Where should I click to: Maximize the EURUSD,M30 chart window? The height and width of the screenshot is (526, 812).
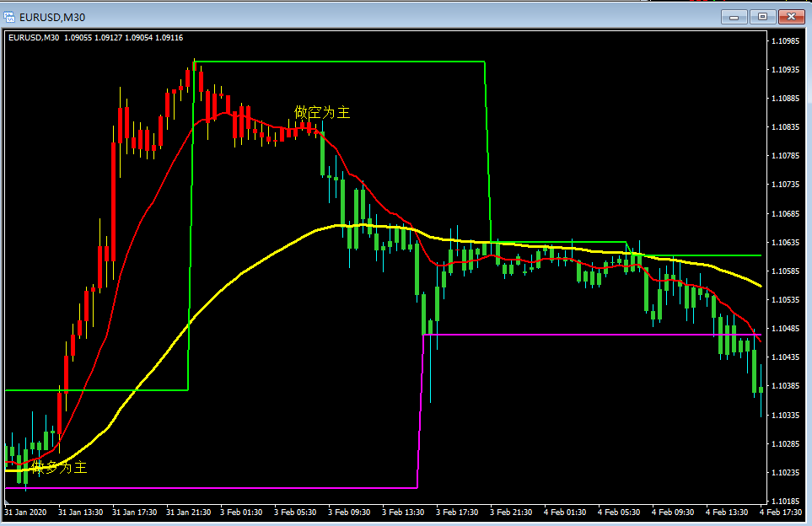763,16
